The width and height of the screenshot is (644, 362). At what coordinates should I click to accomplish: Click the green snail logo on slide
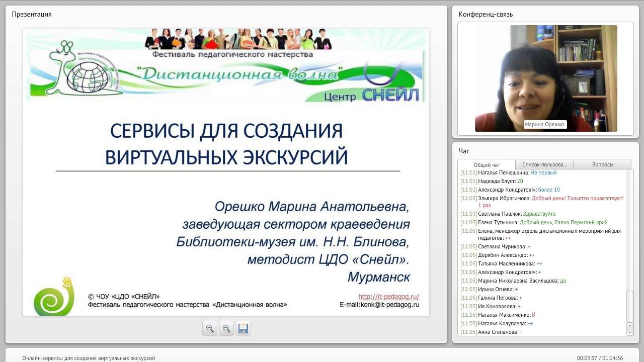pyautogui.click(x=54, y=296)
